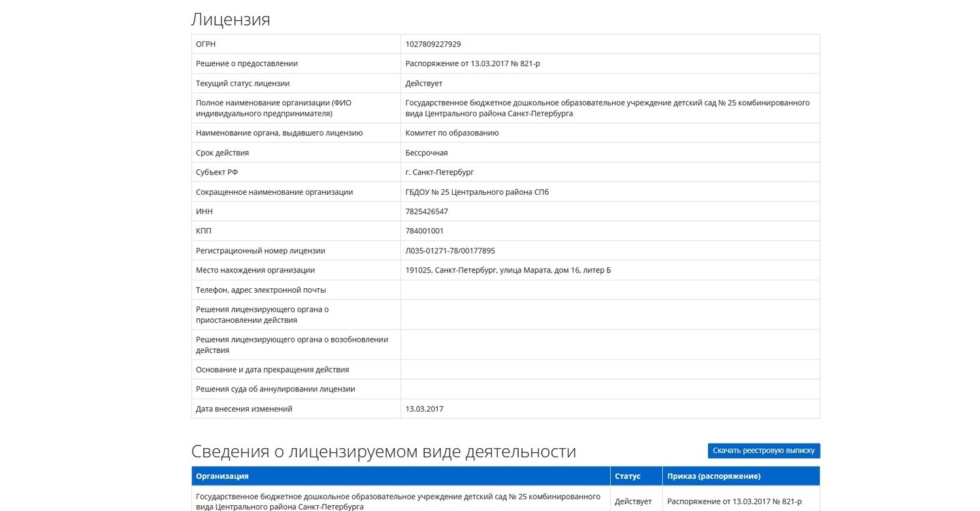
Task: Click 'Сведения о лицензируемом виде деятельности' heading
Action: tap(383, 452)
